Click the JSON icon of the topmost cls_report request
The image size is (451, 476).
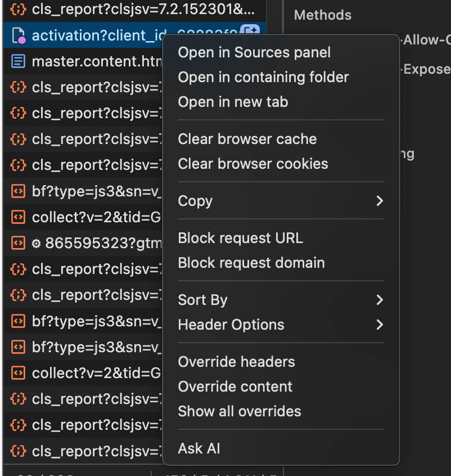(x=19, y=9)
